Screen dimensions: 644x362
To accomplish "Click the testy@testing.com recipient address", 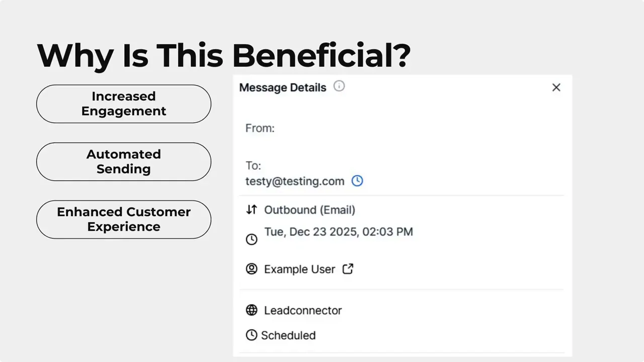I will [x=294, y=181].
